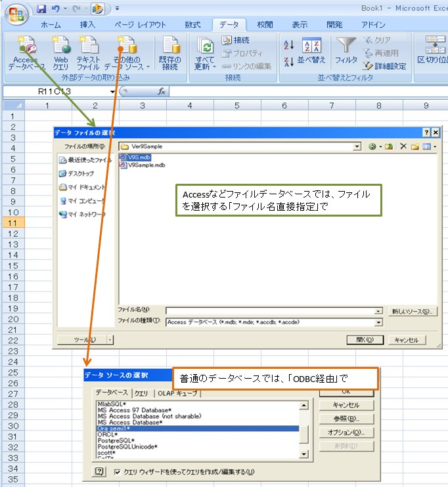The width and height of the screenshot is (448, 487).
Task: Go to マイ ドキュメント location
Action: (x=81, y=187)
